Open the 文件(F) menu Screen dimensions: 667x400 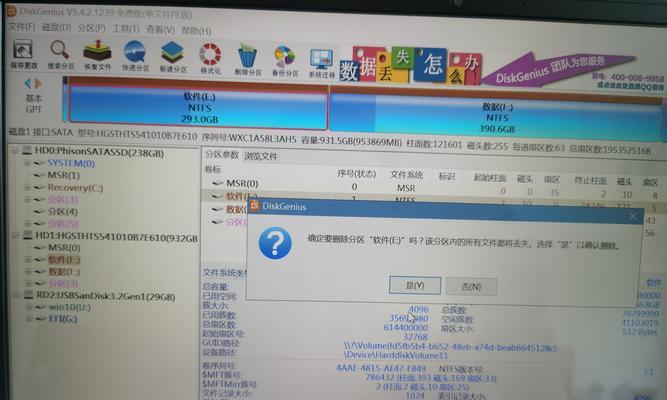(x=22, y=27)
